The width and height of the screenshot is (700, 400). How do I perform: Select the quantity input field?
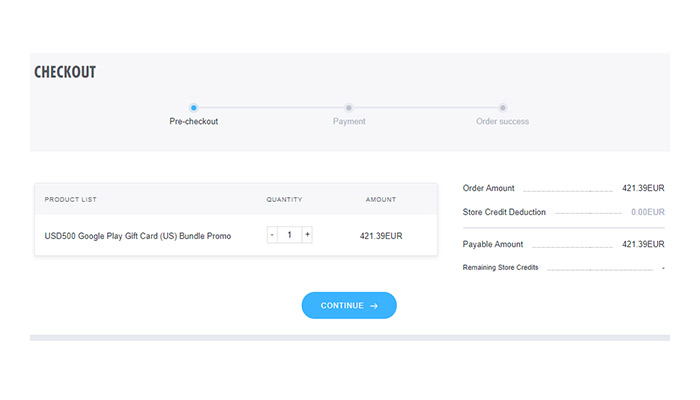289,235
